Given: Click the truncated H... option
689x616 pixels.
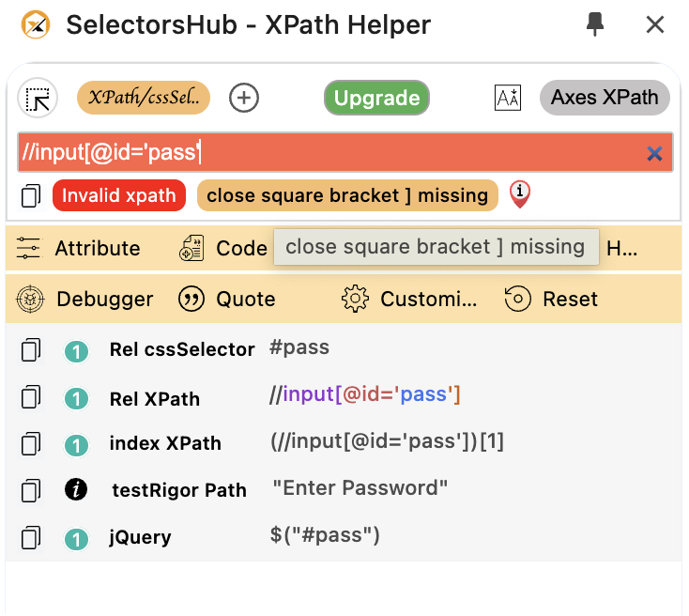Looking at the screenshot, I should tap(621, 249).
